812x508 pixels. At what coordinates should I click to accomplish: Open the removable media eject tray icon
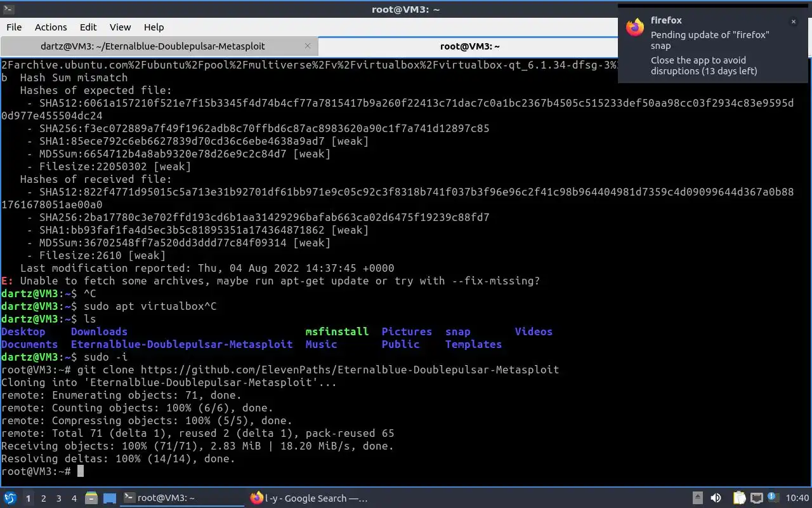pyautogui.click(x=698, y=498)
